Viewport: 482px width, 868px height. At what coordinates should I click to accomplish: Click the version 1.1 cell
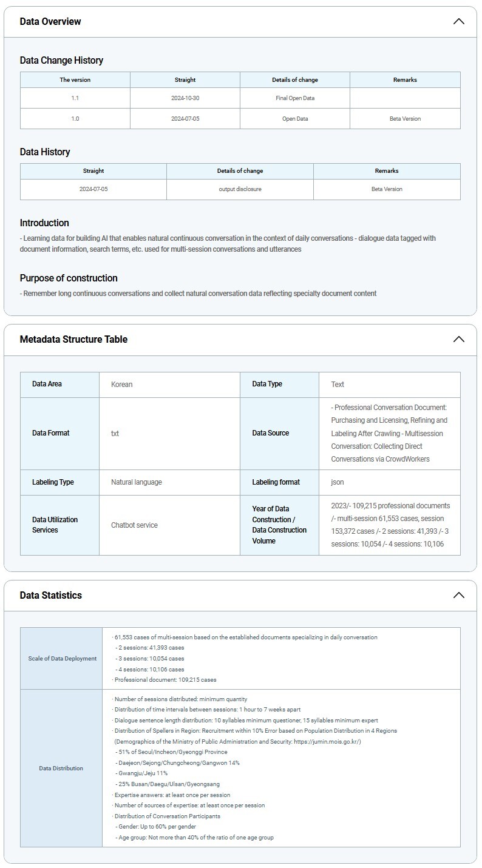point(75,98)
